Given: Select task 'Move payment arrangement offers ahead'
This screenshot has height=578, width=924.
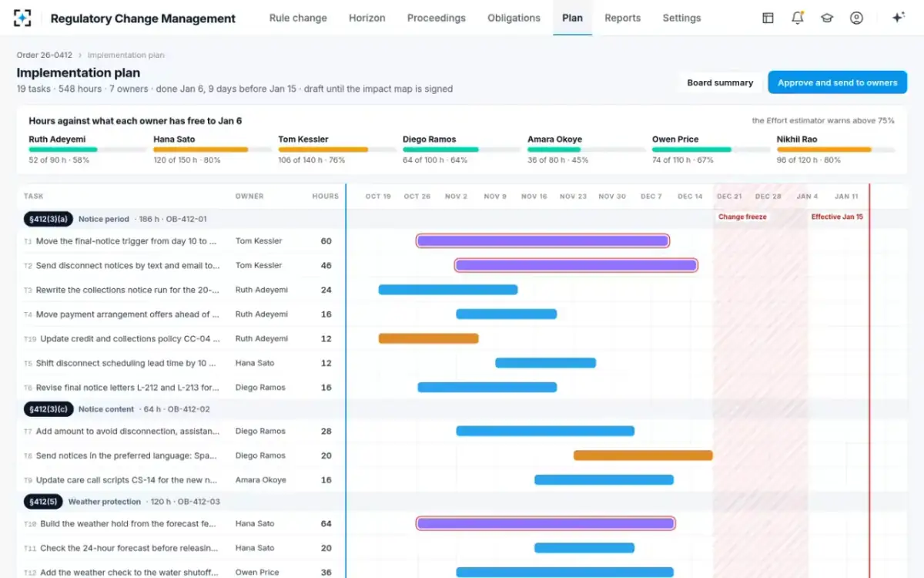Looking at the screenshot, I should pos(128,314).
